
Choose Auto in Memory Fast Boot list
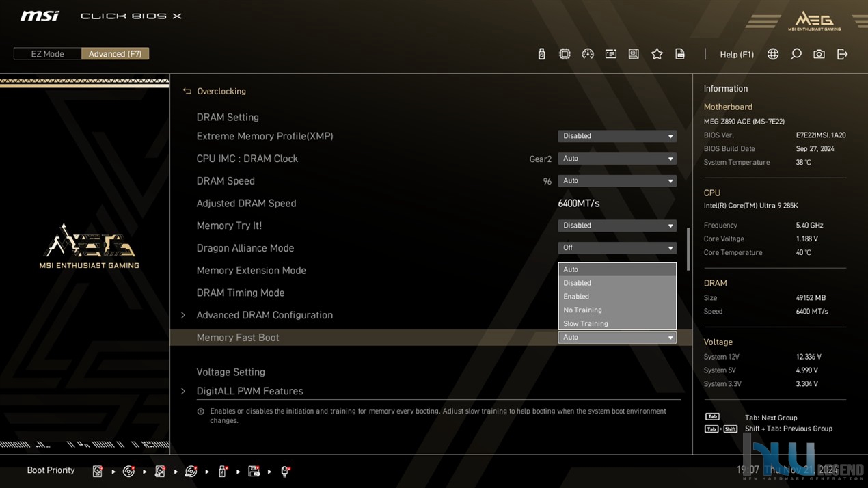click(x=617, y=269)
